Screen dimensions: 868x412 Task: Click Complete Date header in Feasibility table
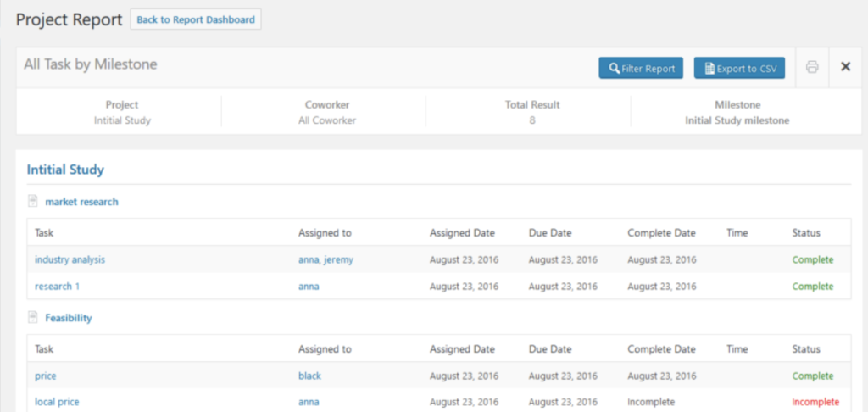tap(661, 349)
